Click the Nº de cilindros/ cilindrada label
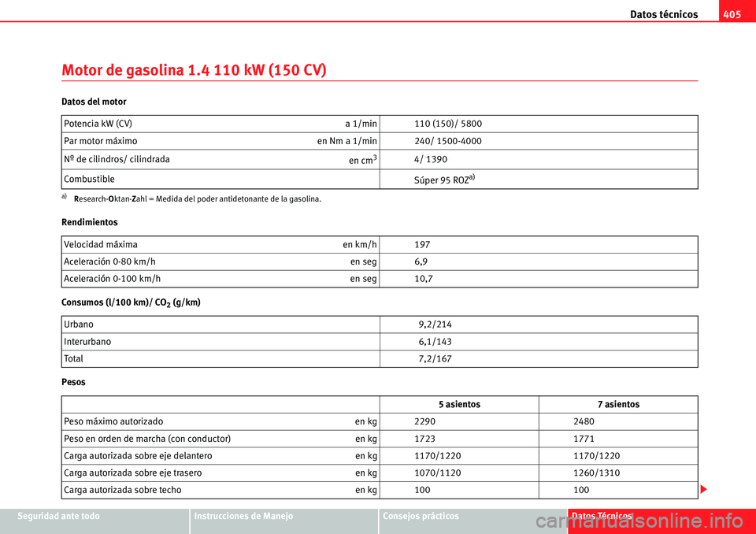The width and height of the screenshot is (756, 534). tap(117, 159)
